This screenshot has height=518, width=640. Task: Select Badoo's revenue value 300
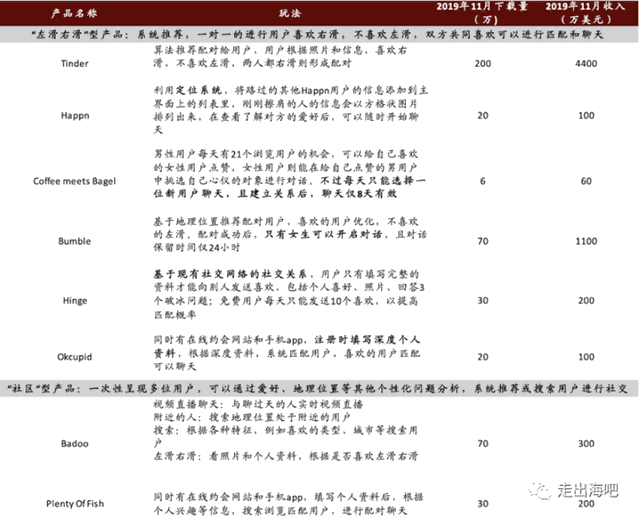[586, 443]
